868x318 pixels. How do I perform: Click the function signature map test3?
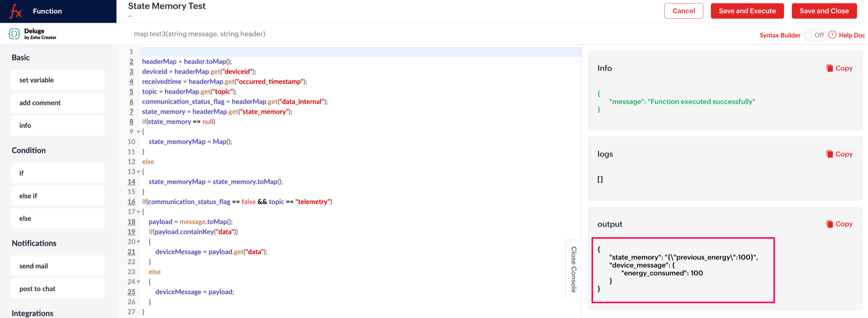coord(200,34)
